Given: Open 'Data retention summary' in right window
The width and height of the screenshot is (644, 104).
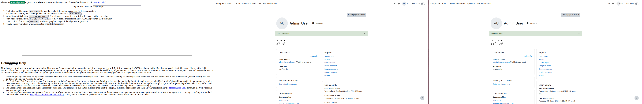Looking at the screenshot, I should [502, 84].
